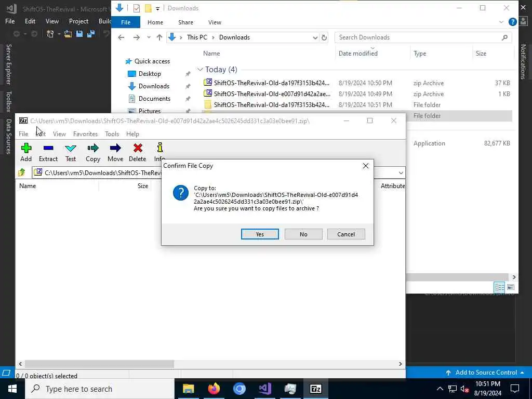
Task: Open the 7-Zip View menu
Action: coord(59,134)
